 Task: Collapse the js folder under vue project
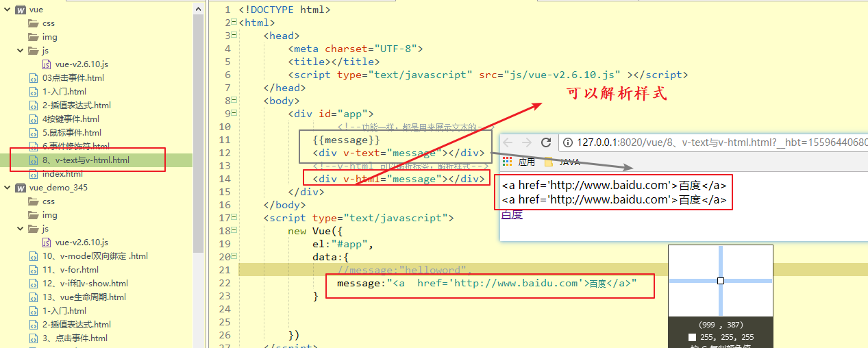click(x=21, y=51)
